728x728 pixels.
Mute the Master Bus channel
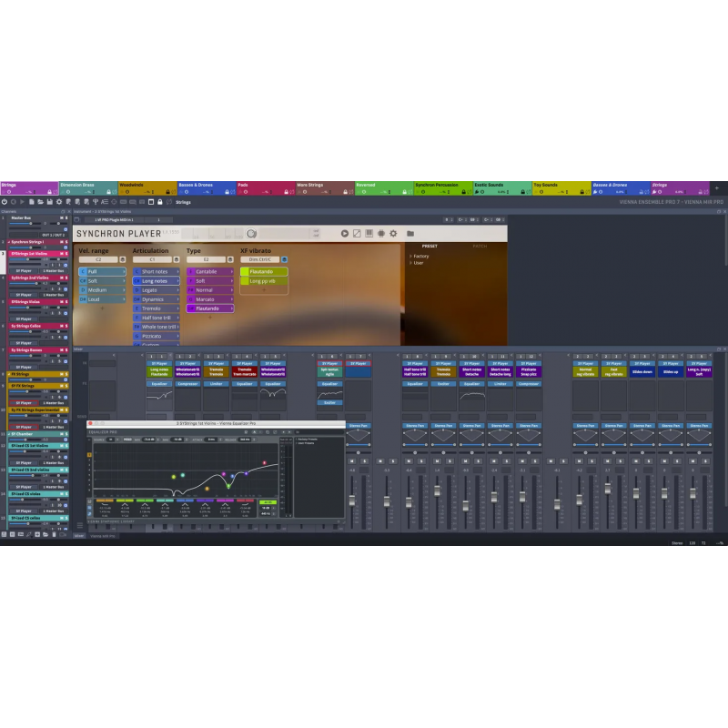tap(61, 217)
